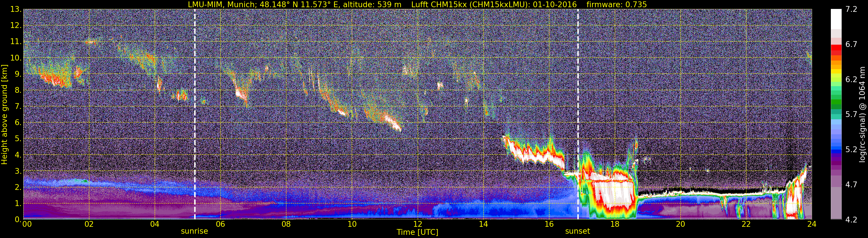Click the '5.2' colorbar value label
The height and width of the screenshot is (238, 868).
click(851, 149)
